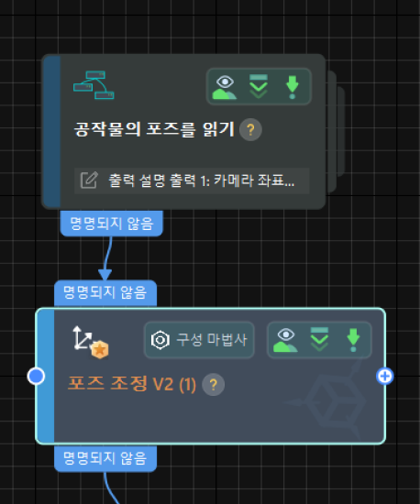This screenshot has width=420, height=504.
Task: Click output port 명명되지 않음 under top step
Action: coord(112,224)
